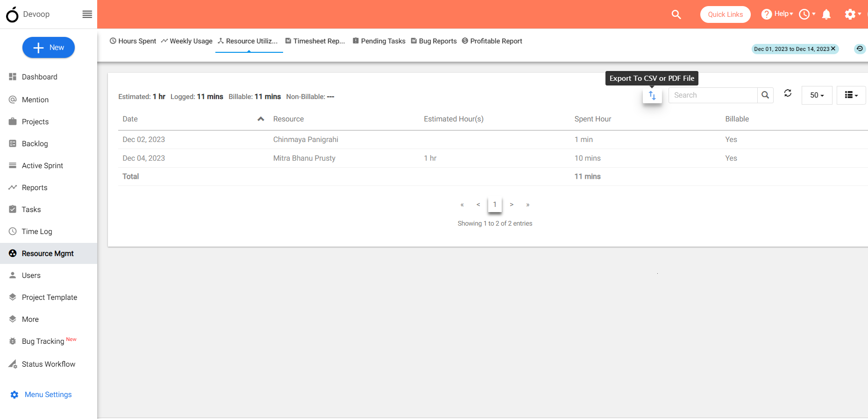Click the refresh table icon
This screenshot has height=419, width=868.
(x=788, y=93)
